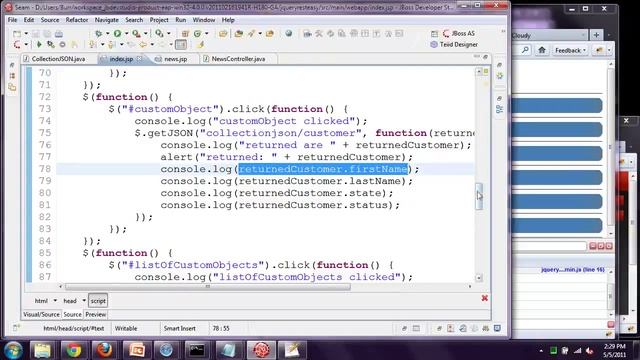Image resolution: width=640 pixels, height=360 pixels.
Task: Select the Visual/Source editor view tab
Action: 41,314
